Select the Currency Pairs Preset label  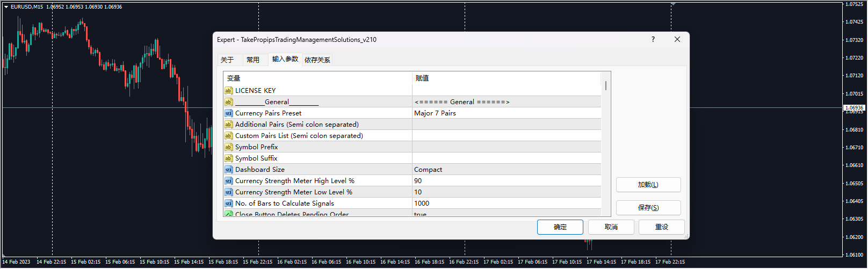pyautogui.click(x=268, y=113)
